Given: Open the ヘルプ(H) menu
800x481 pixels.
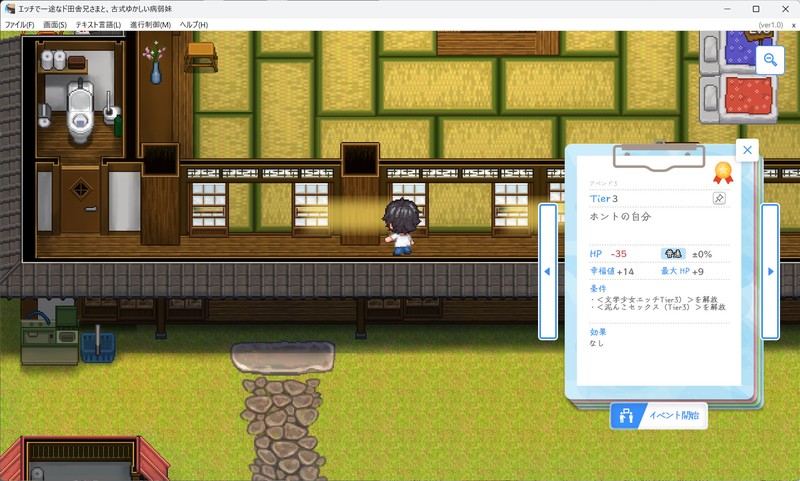Looking at the screenshot, I should click(193, 24).
